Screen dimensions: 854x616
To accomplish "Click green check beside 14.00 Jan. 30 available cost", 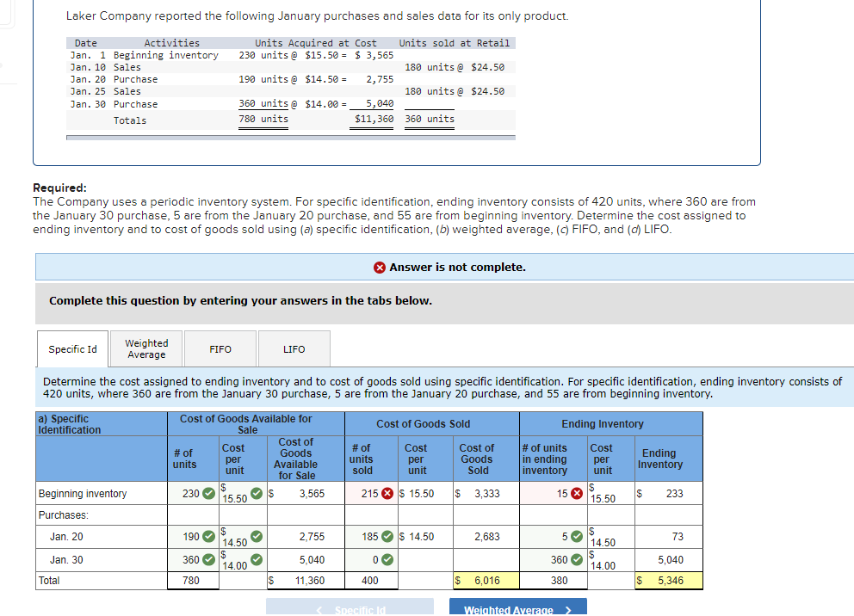I will coord(257,559).
